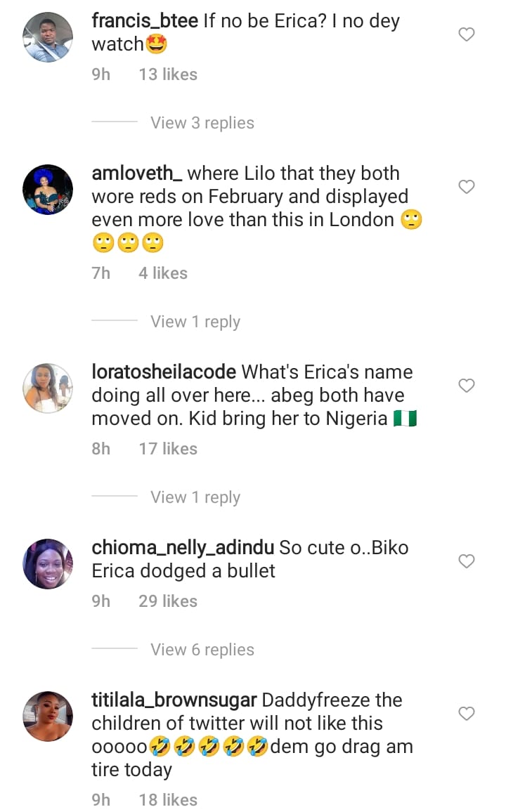Viewport: 506px width, 812px height.
Task: Visit loratosheilacode's profile from username
Action: point(164,372)
